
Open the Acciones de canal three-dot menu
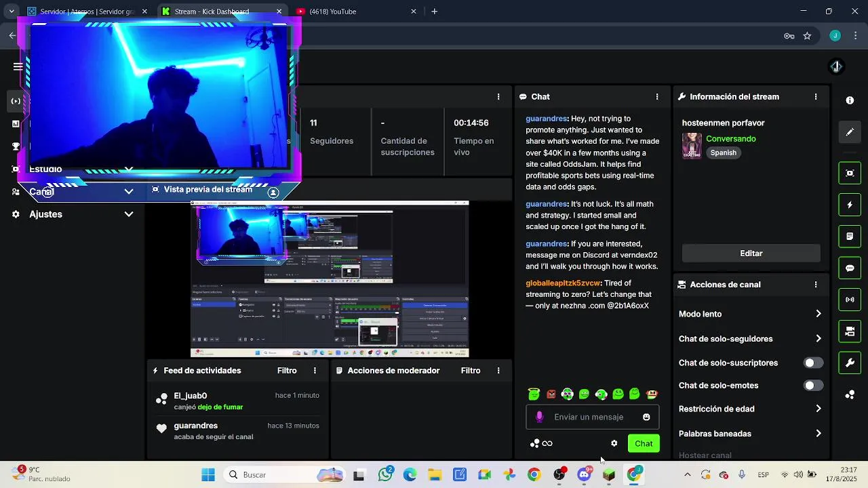(816, 285)
